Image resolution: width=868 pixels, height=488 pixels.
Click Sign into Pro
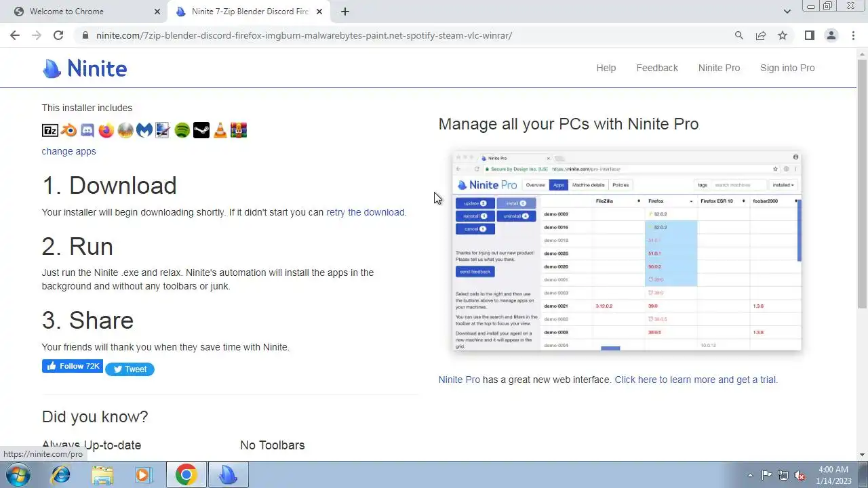point(787,68)
